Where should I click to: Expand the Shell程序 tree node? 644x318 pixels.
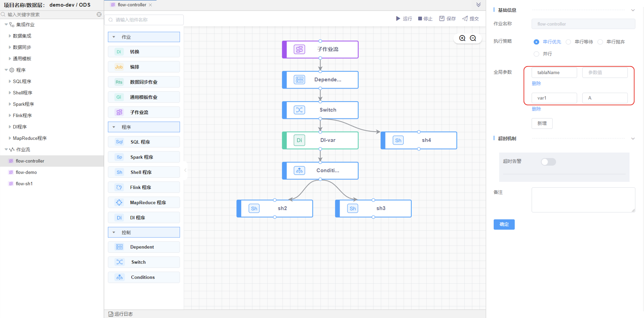point(10,93)
